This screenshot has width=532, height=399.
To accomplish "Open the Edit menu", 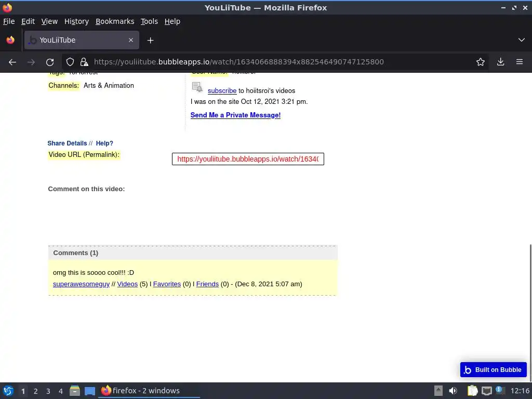I will pos(28,21).
